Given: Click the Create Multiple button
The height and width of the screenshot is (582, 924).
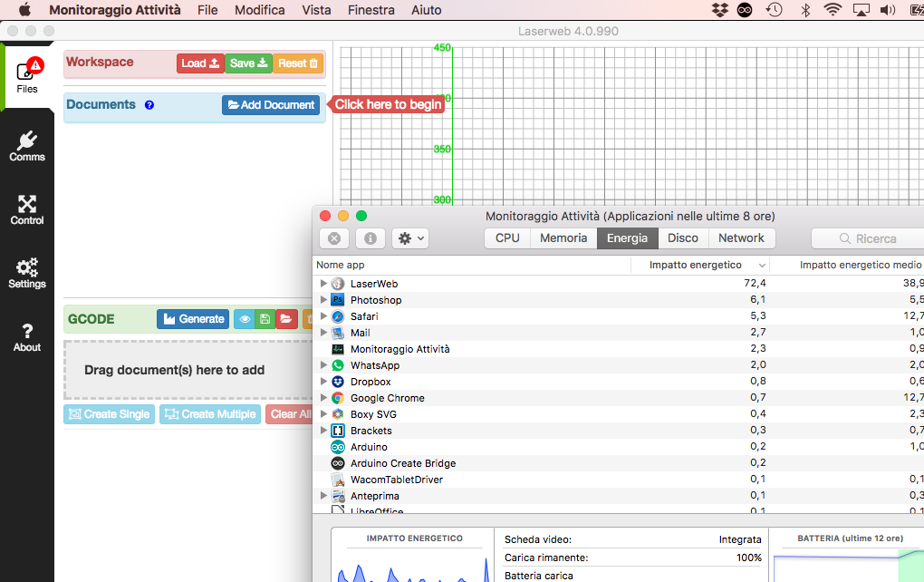Looking at the screenshot, I should coord(210,414).
